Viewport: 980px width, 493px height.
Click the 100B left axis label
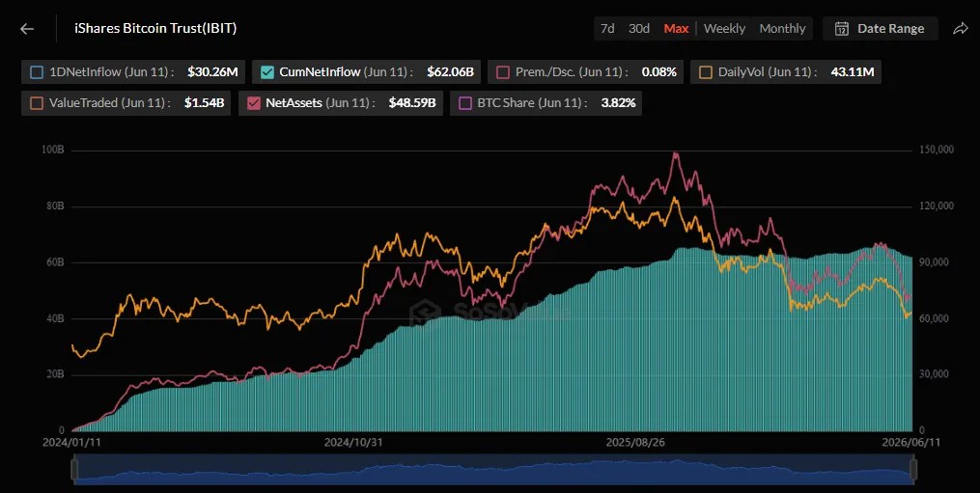click(53, 150)
